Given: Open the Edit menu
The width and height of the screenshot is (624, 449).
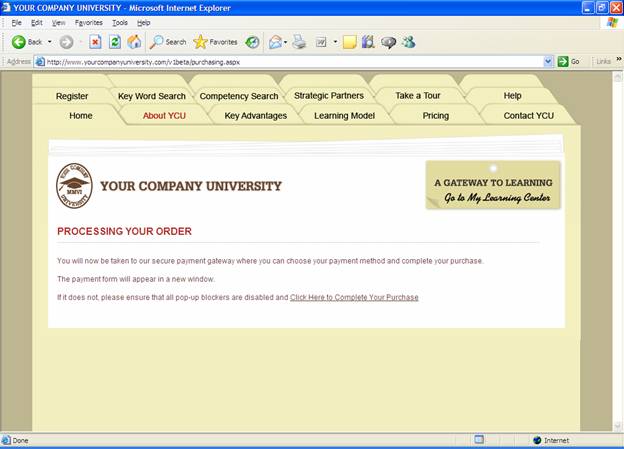Looking at the screenshot, I should point(37,23).
